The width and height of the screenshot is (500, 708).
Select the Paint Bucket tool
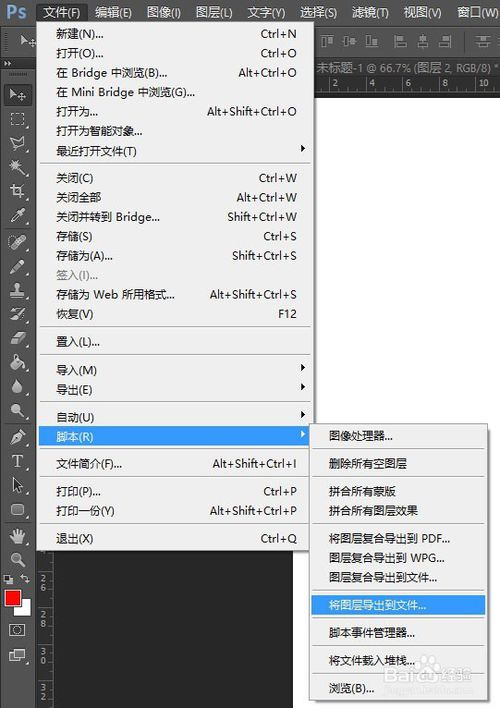[x=18, y=363]
